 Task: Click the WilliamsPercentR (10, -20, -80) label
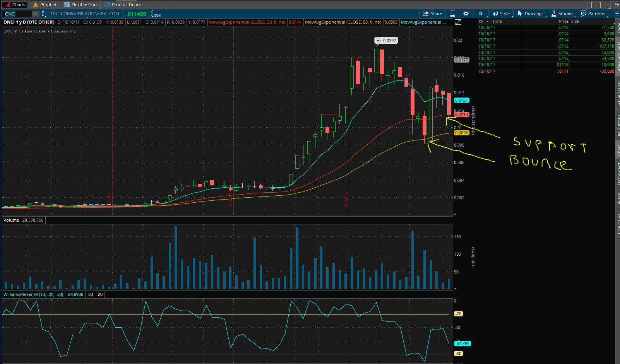click(33, 294)
